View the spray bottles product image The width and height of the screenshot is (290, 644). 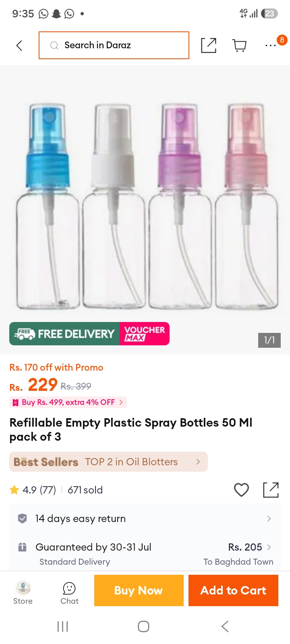pos(145,205)
